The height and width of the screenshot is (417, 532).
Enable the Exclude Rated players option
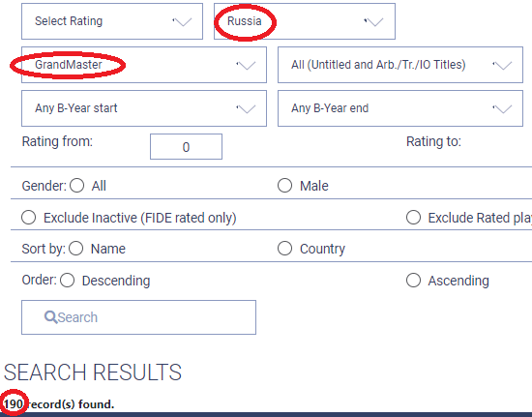point(413,218)
